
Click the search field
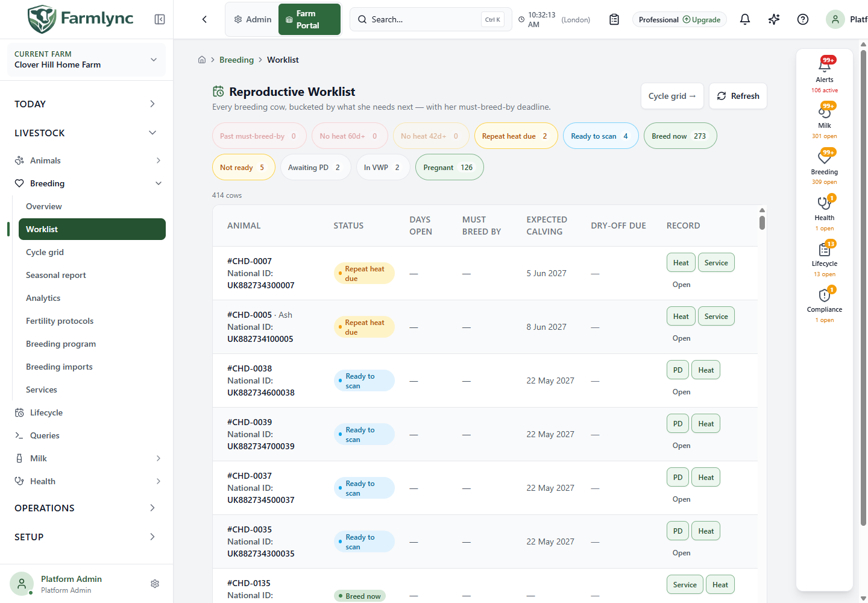point(430,19)
